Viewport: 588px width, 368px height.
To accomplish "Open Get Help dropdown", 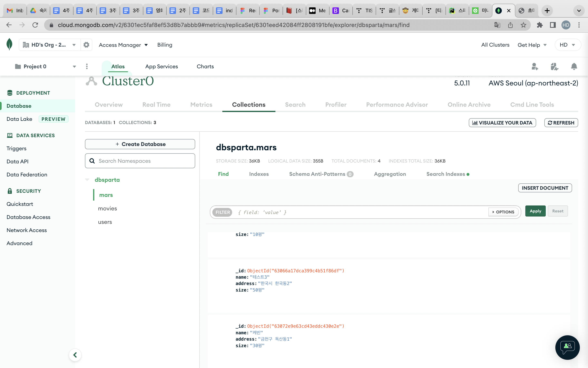I will click(532, 45).
